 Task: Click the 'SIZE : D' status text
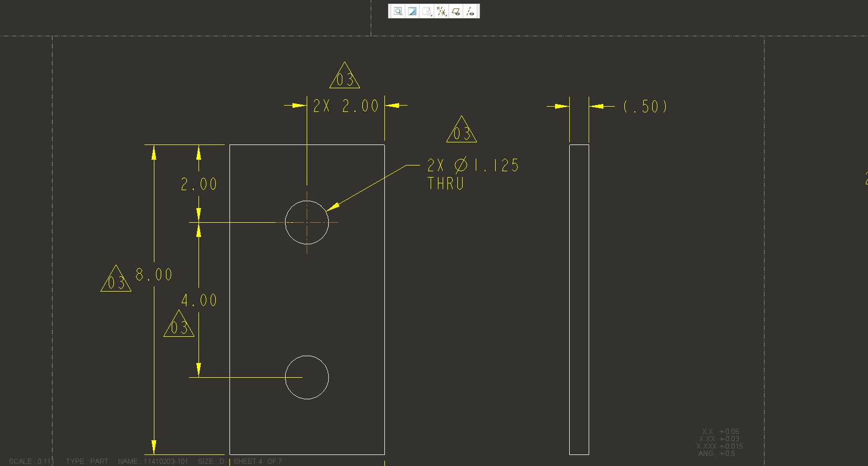(x=211, y=461)
